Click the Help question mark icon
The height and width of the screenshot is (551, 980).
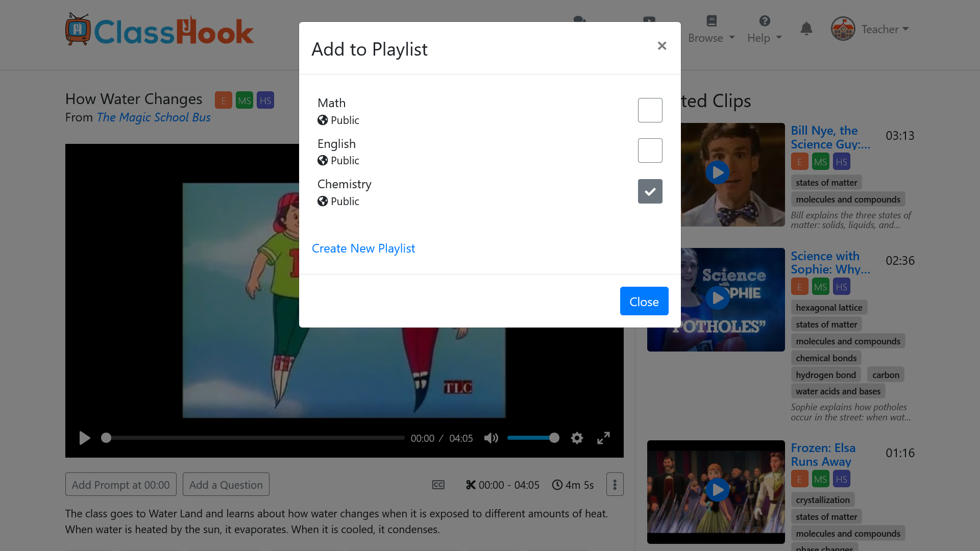click(765, 21)
